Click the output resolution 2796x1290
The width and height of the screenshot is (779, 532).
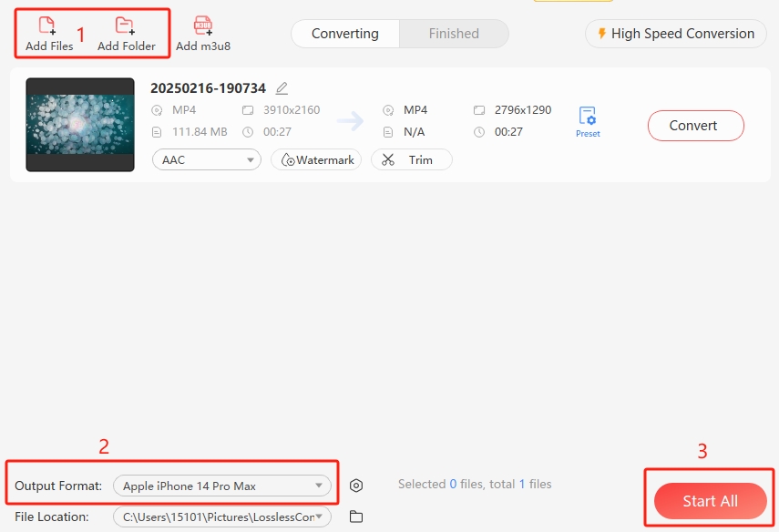523,110
